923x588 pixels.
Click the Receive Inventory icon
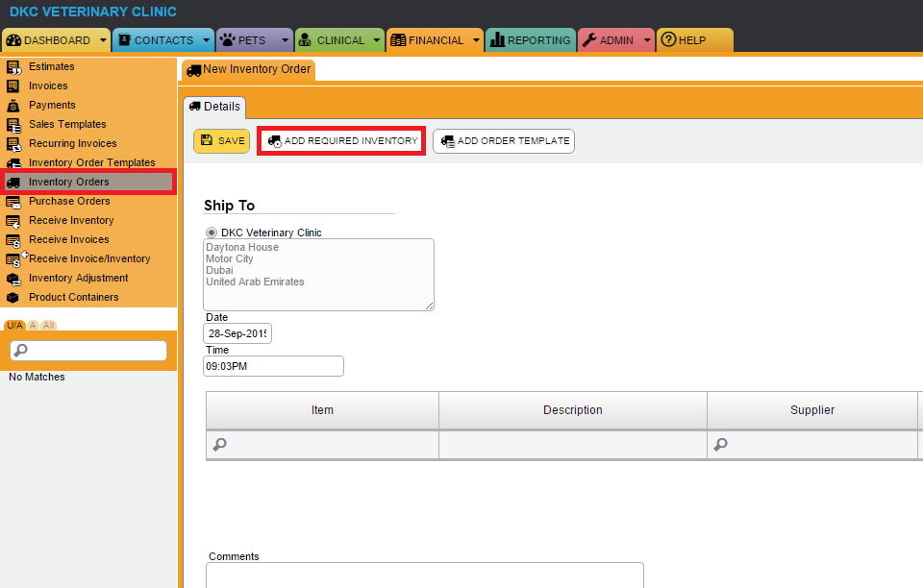[x=12, y=221]
